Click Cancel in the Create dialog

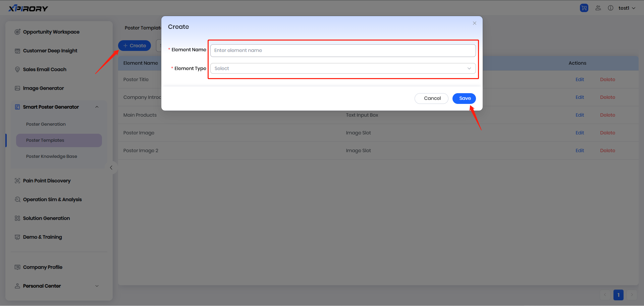click(x=432, y=98)
